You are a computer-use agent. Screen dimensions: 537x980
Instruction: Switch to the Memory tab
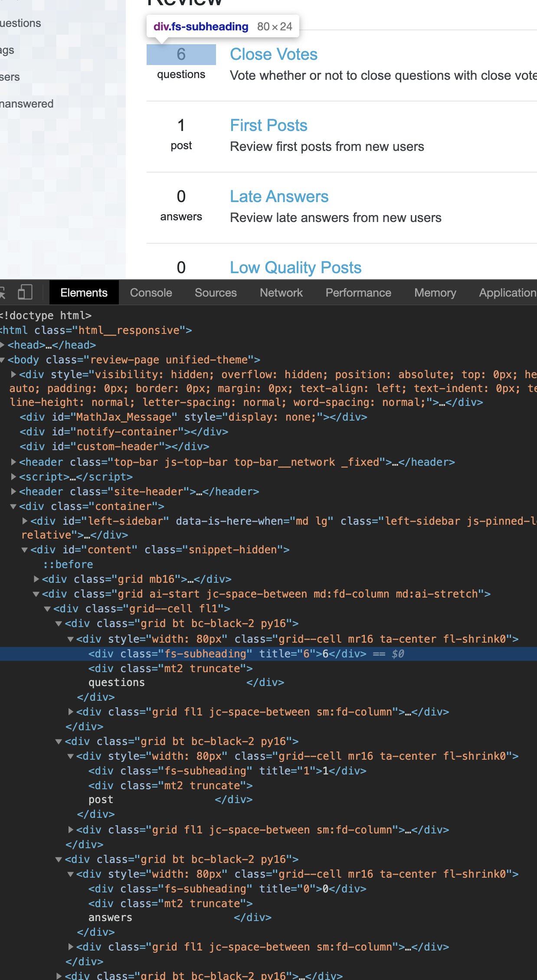435,293
